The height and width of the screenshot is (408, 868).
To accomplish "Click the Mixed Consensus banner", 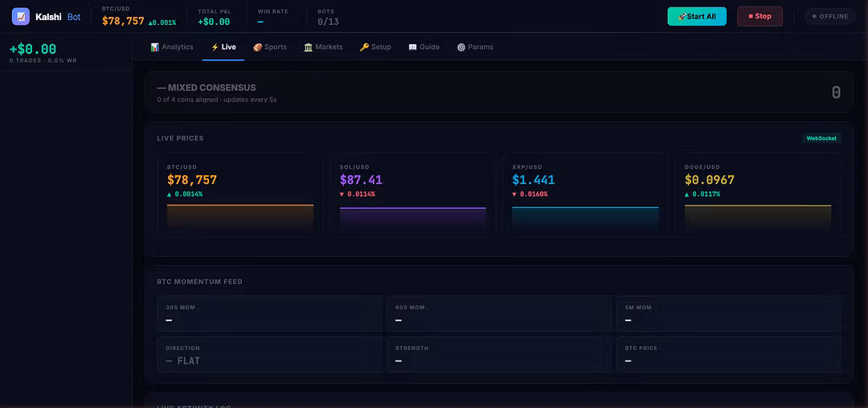I will coord(498,92).
